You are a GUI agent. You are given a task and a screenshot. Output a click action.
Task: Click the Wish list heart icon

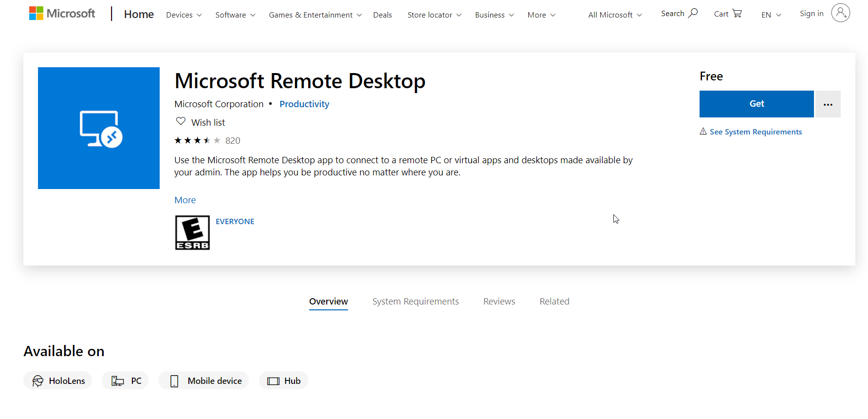pyautogui.click(x=181, y=121)
